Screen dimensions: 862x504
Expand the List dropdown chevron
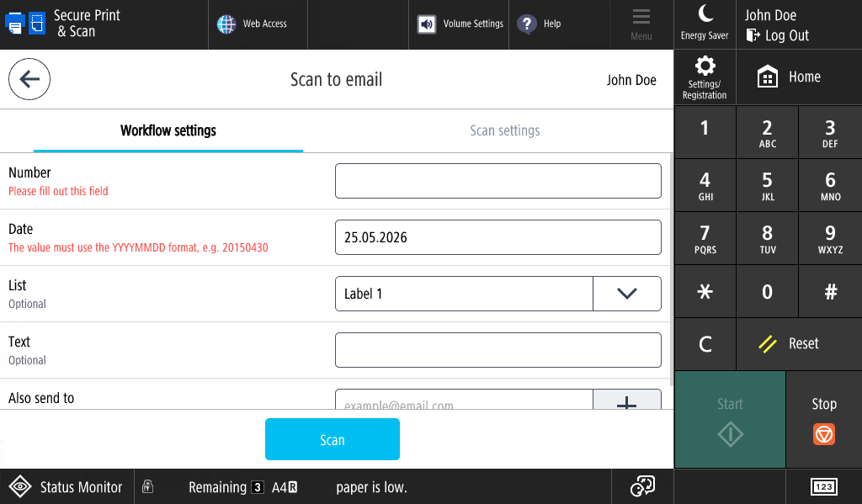(626, 294)
